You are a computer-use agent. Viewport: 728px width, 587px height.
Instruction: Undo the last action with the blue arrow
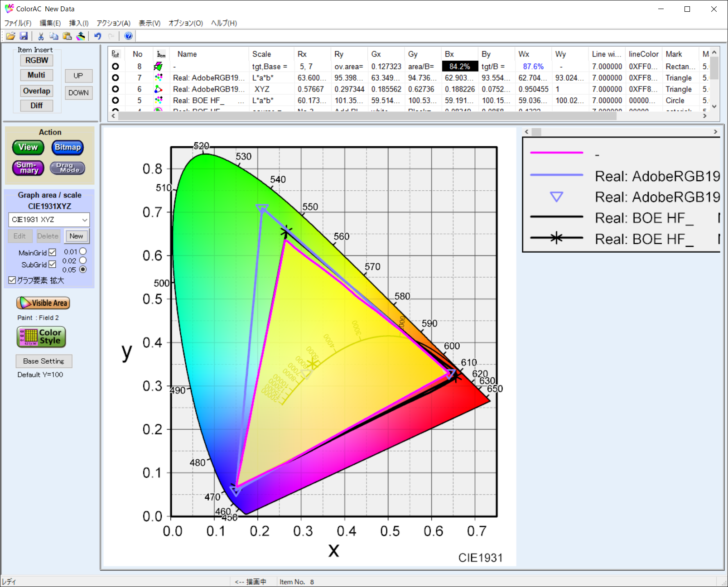point(98,36)
